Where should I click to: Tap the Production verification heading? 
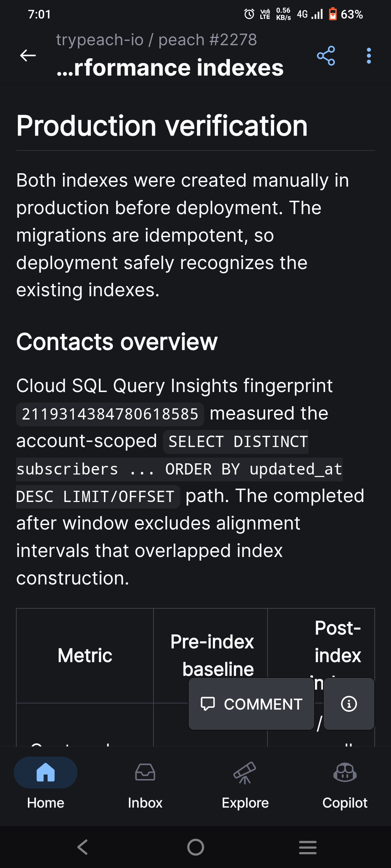162,126
